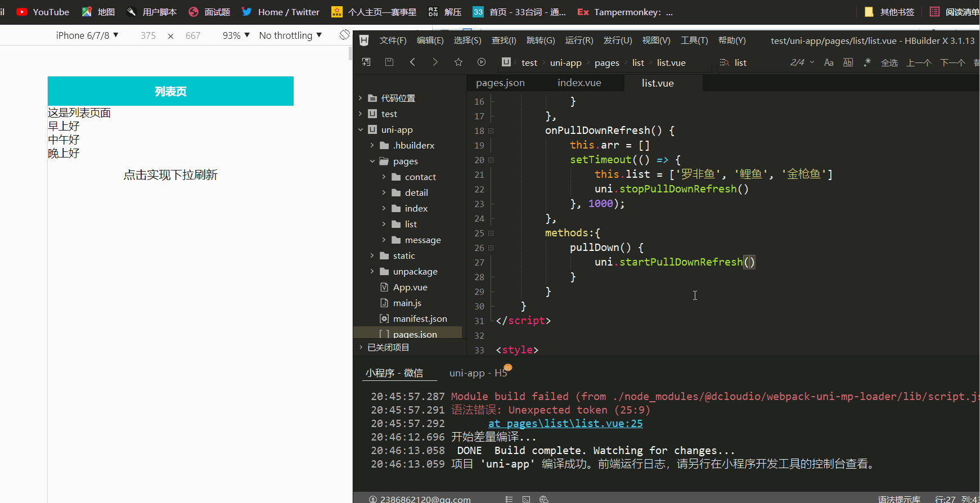Click the save file icon
The height and width of the screenshot is (503, 980).
click(389, 62)
